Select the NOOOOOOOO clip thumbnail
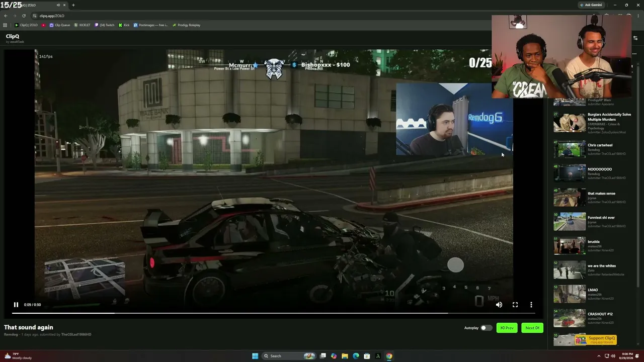This screenshot has height=362, width=644. (x=570, y=173)
